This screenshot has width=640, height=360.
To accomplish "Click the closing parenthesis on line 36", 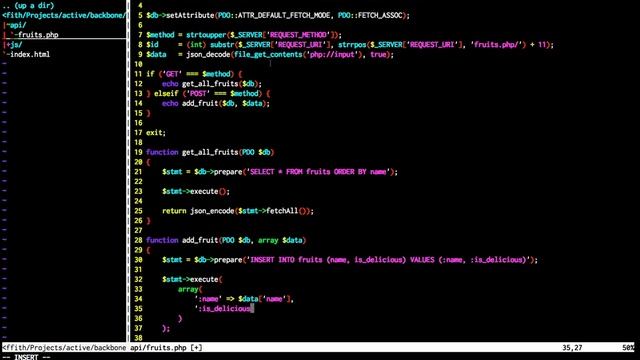I will coord(180,319).
